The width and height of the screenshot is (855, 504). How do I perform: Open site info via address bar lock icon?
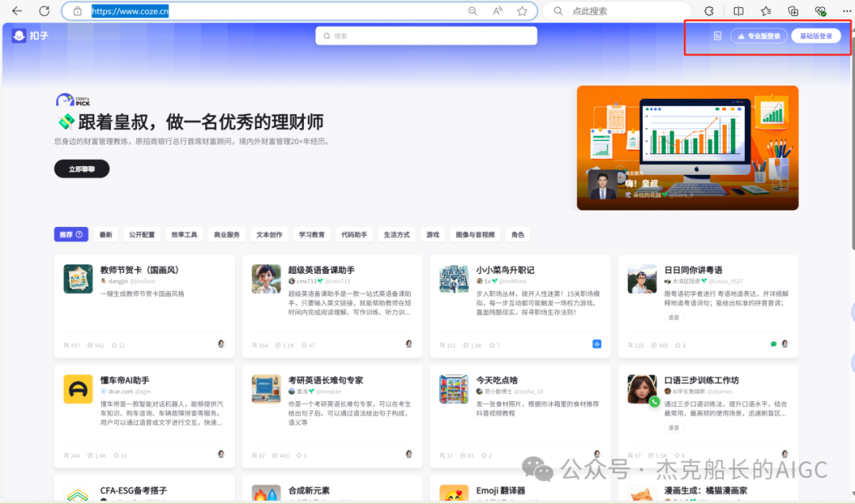pyautogui.click(x=78, y=11)
